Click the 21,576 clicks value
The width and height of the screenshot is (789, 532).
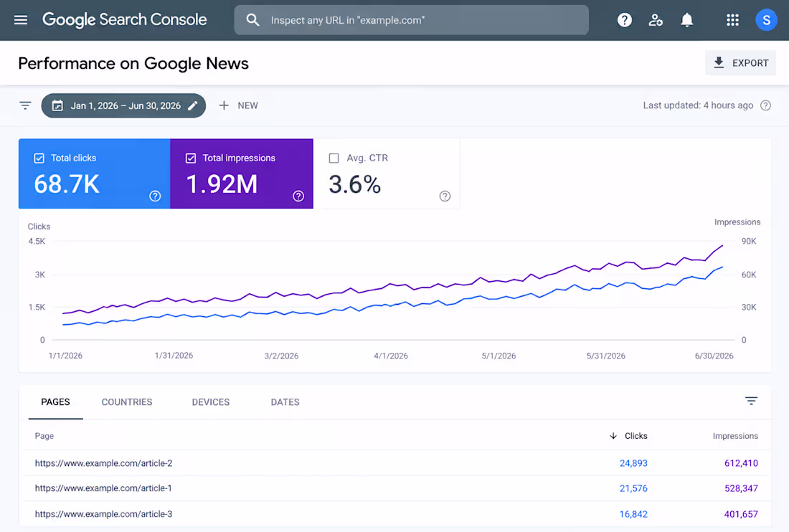(x=633, y=488)
